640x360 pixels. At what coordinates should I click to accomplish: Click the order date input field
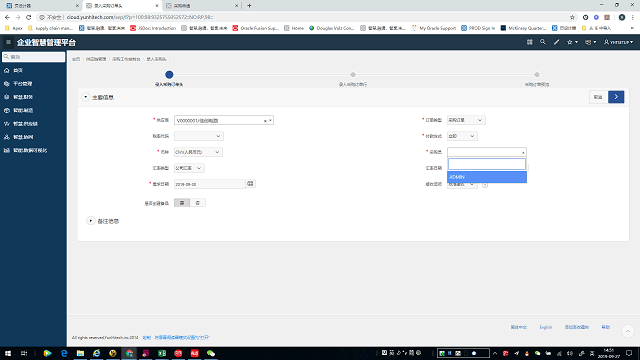click(x=209, y=184)
